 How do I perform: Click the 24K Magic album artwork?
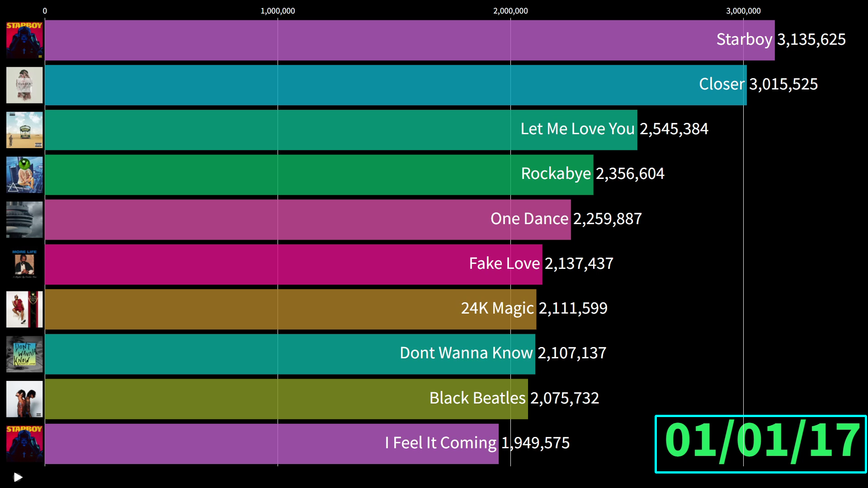(24, 309)
